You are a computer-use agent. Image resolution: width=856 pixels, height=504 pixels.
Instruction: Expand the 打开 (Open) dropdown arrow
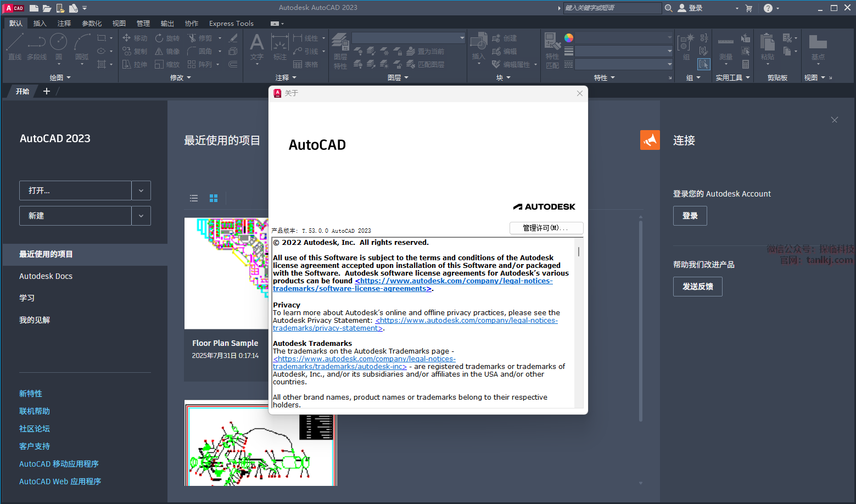(141, 191)
